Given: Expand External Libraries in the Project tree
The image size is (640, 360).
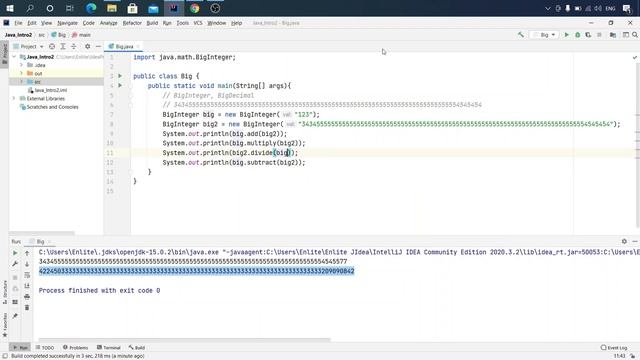Looking at the screenshot, I should 14,99.
